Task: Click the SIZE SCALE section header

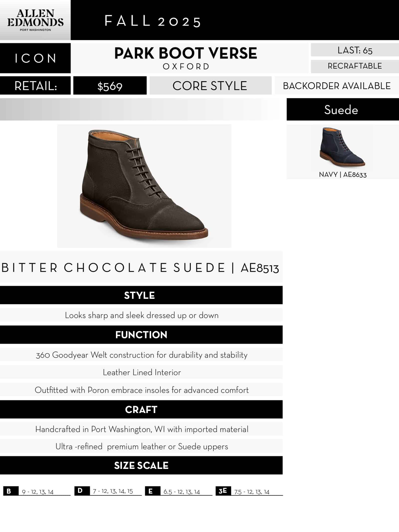Action: (141, 465)
